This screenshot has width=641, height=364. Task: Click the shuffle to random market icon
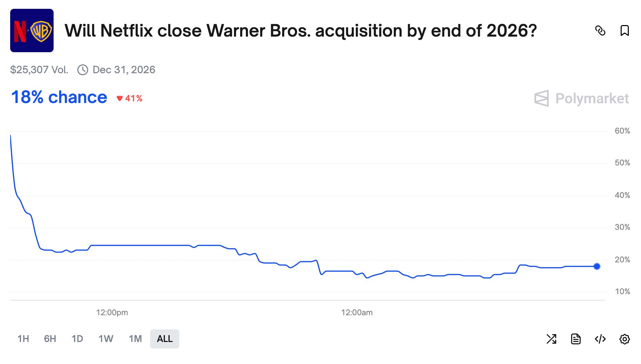click(x=552, y=339)
